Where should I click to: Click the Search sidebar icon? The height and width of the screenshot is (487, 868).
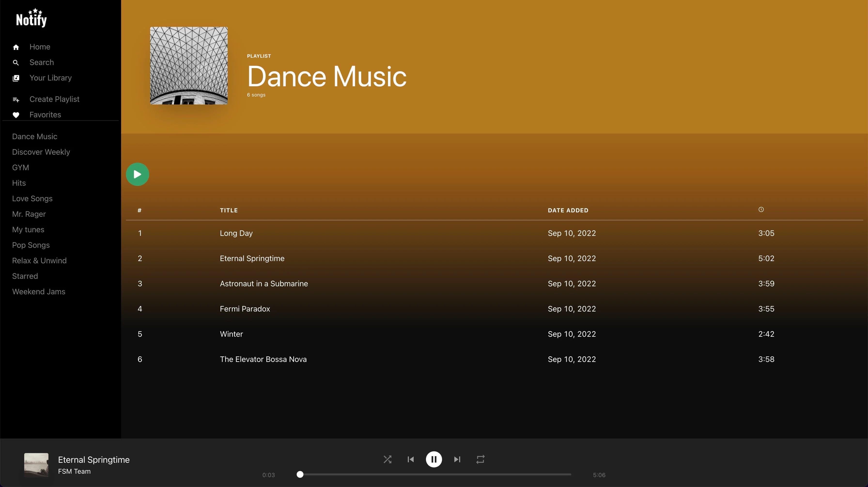pos(16,62)
